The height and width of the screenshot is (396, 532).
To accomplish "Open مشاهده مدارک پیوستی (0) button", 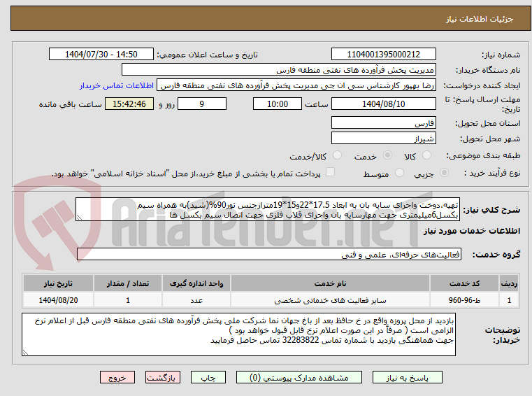I will point(299,378).
